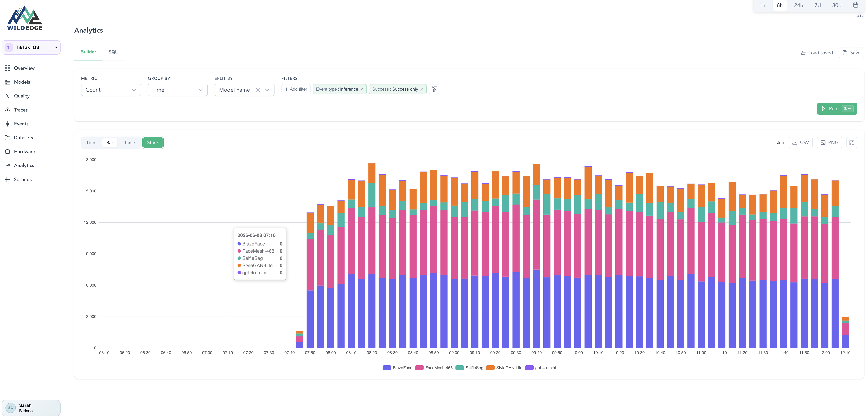Open the Hardware chip icon
The width and height of the screenshot is (868, 419).
[x=7, y=151]
